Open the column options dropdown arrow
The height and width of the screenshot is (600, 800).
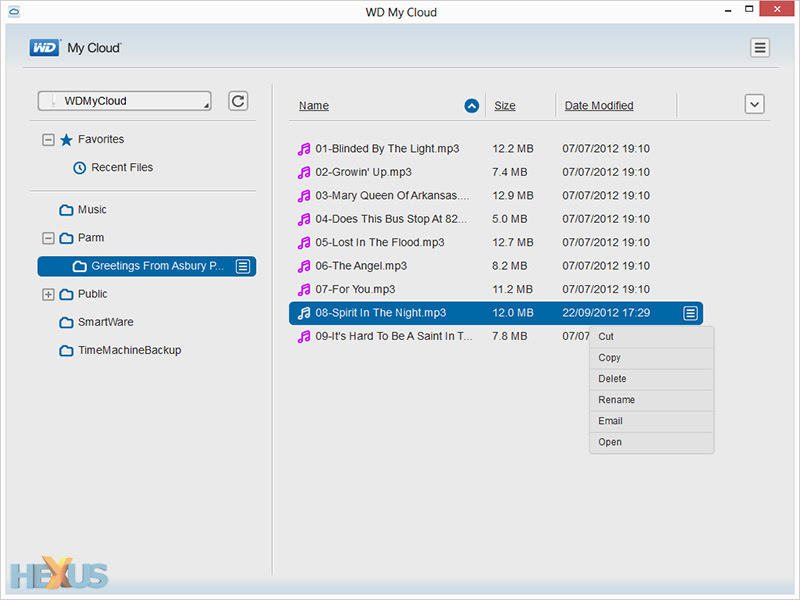click(754, 105)
